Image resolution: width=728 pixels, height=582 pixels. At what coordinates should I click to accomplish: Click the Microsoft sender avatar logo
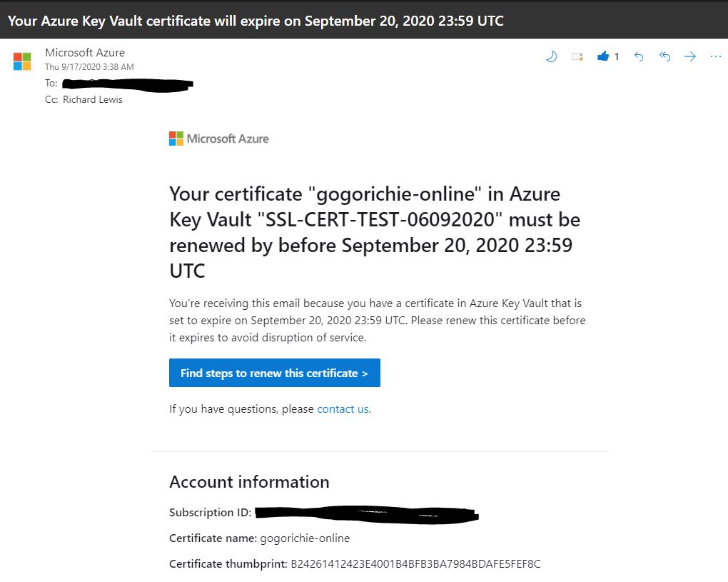click(x=22, y=61)
